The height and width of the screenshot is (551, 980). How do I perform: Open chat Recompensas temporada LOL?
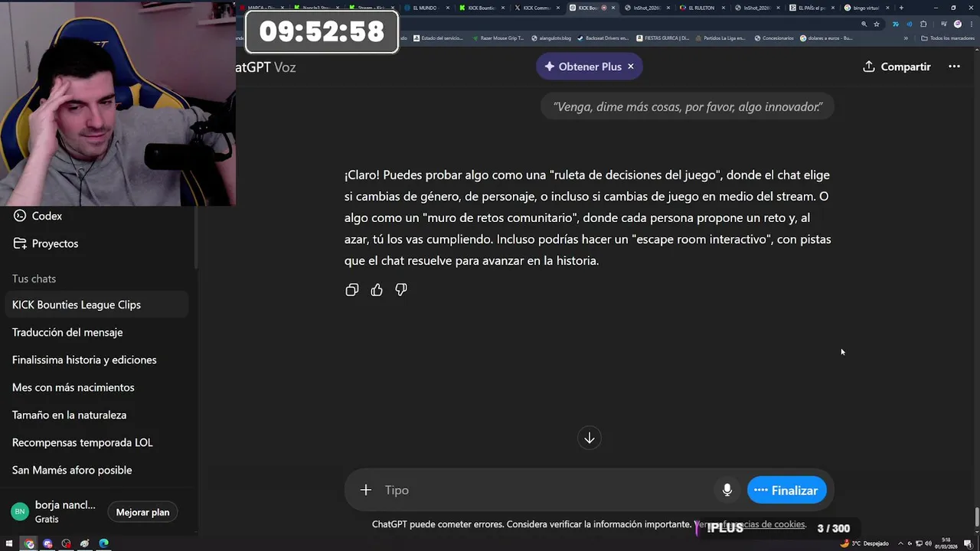point(97,442)
